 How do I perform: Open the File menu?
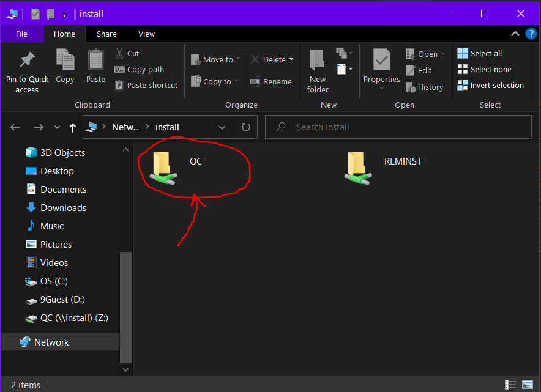click(x=21, y=34)
